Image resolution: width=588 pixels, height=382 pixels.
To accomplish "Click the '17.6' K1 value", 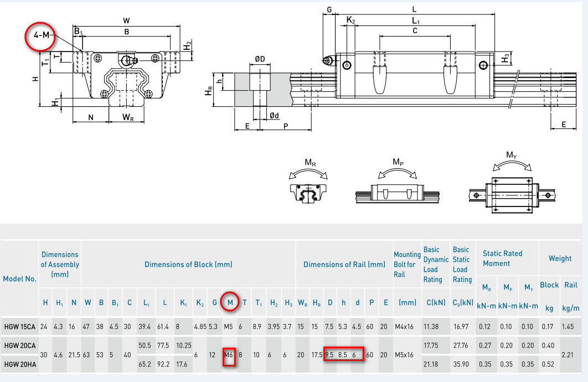I will pos(182,364).
